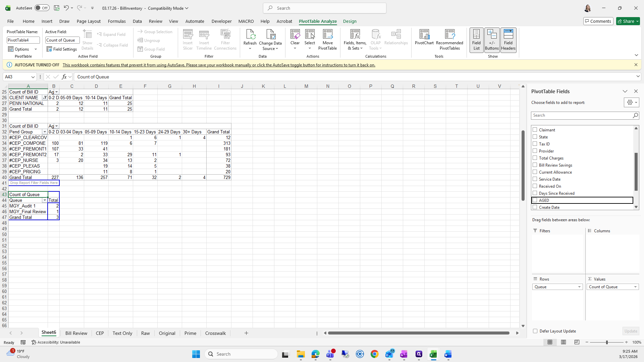Viewport: 644px width, 362px height.
Task: Click the Comments button
Action: (598, 21)
